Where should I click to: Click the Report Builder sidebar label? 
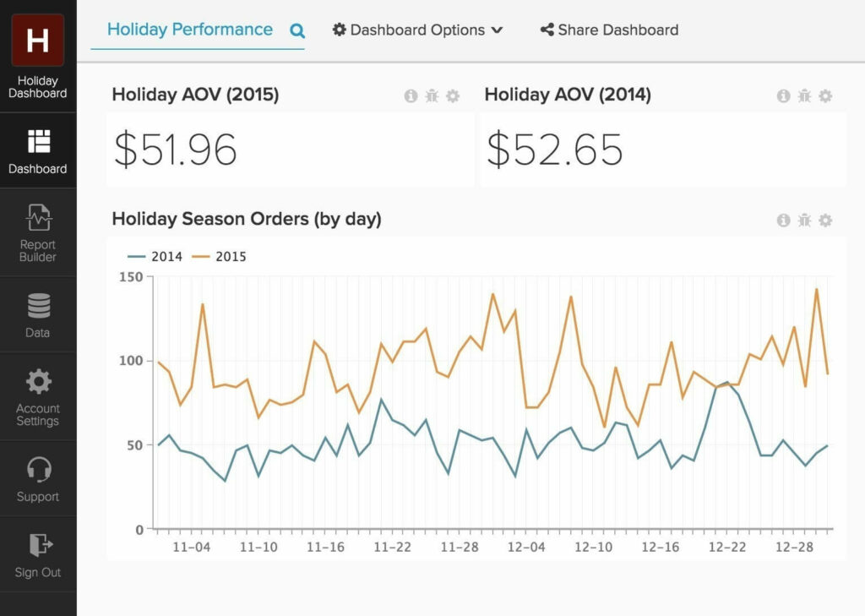point(37,251)
